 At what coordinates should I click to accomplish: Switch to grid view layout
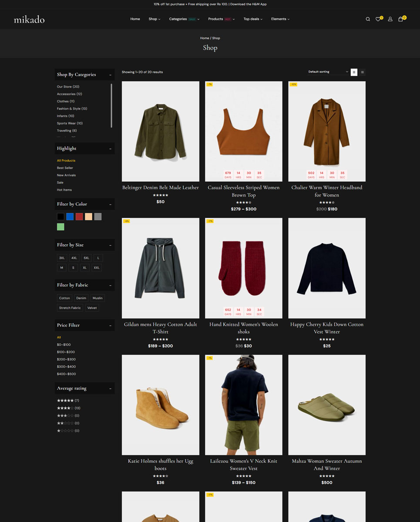[x=354, y=72]
